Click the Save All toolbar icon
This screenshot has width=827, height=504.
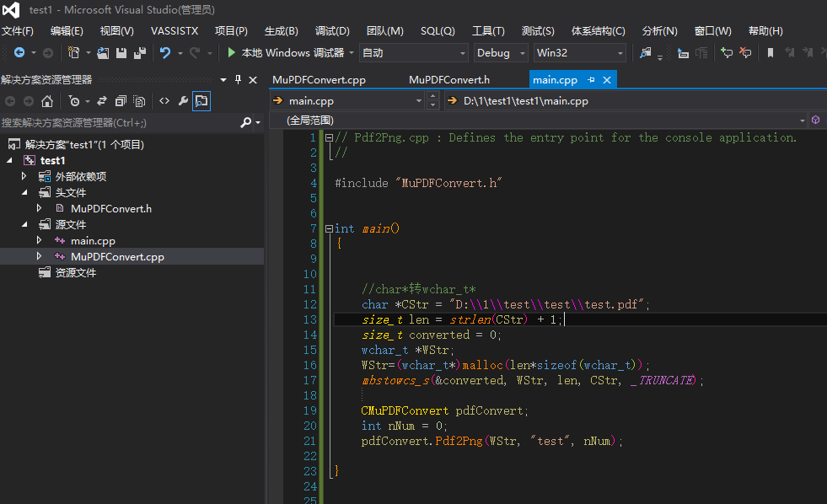coord(138,53)
